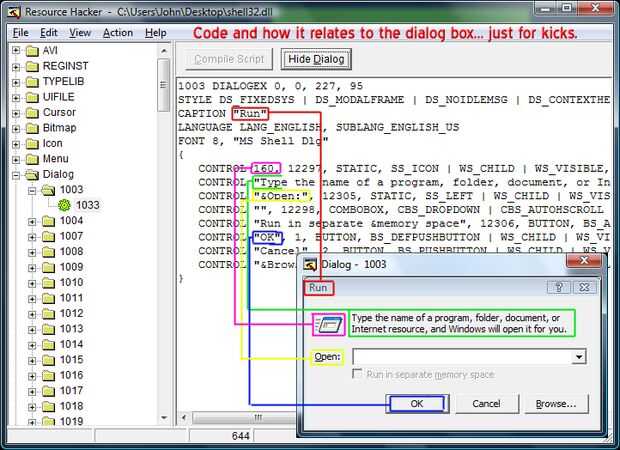Viewport: 620px width, 450px height.
Task: Collapse the 1003 subfolder node
Action: pos(32,191)
